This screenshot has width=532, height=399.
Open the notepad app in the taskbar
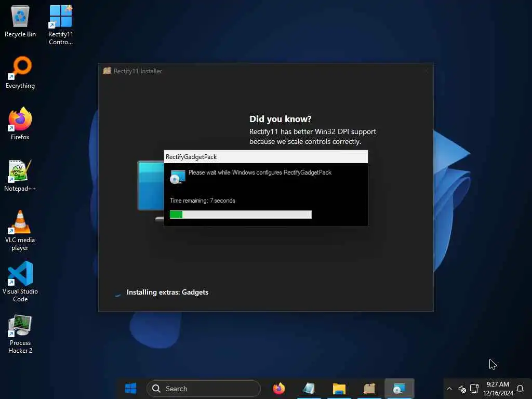click(309, 389)
